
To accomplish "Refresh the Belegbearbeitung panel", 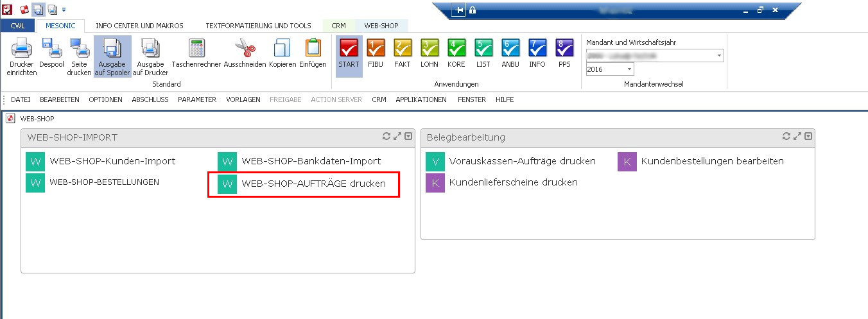I will tap(786, 136).
